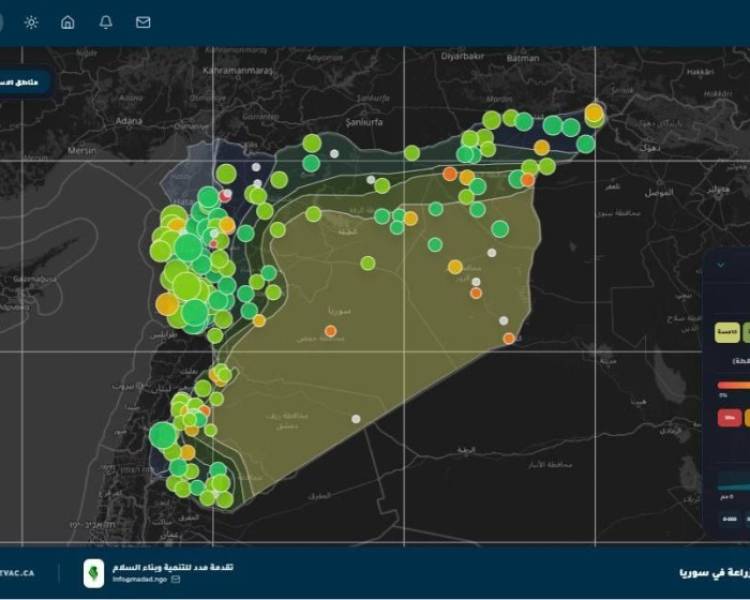Click the red percentage swatch in legend
The width and height of the screenshot is (750, 600).
[x=729, y=417]
